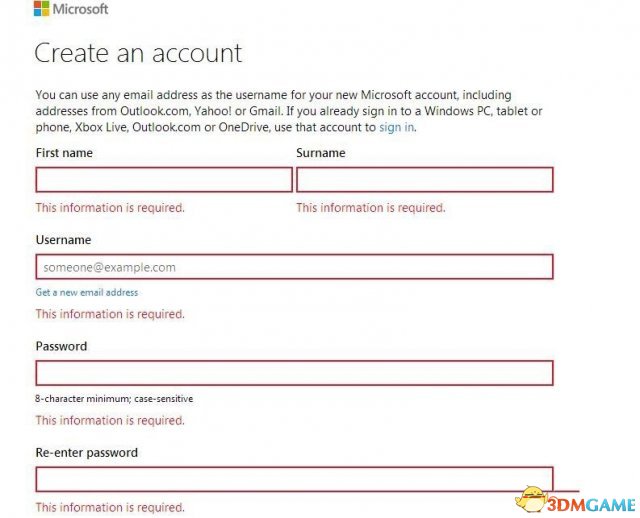Click the "Re-enter password" label
The image size is (640, 518).
87,452
